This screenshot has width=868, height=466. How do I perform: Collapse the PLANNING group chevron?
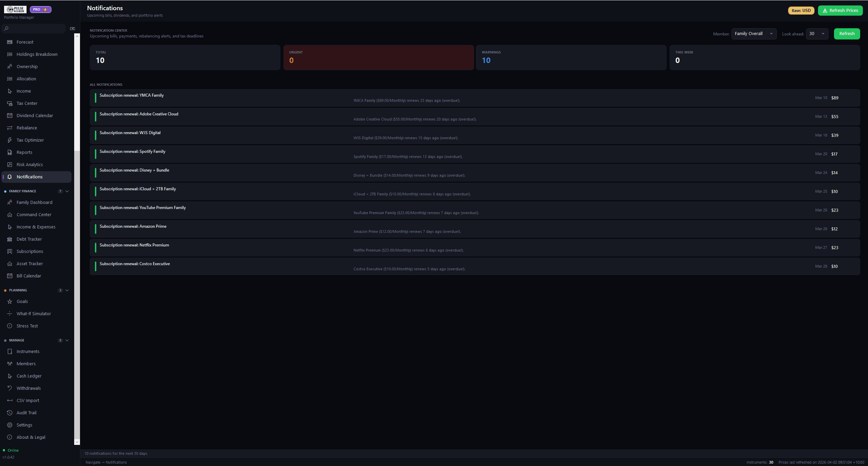click(67, 290)
